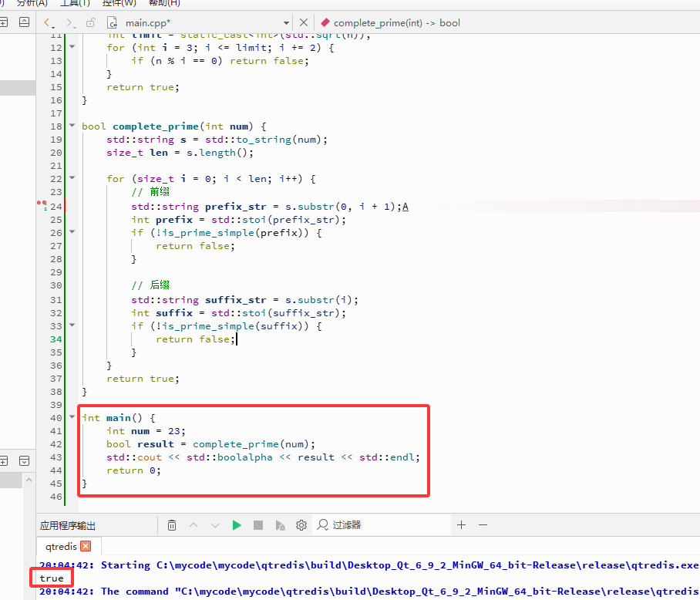Open the 控件(W) menu
700x600 pixels.
coord(119,3)
